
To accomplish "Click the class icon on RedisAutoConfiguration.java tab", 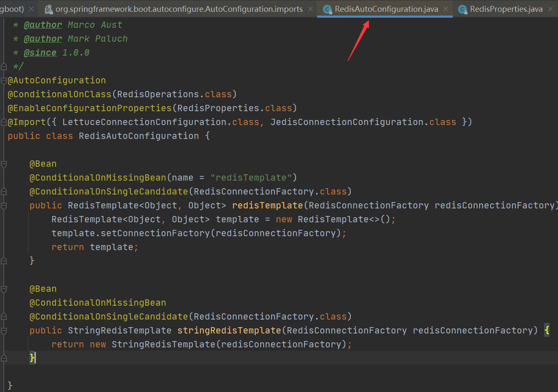I will [x=327, y=9].
